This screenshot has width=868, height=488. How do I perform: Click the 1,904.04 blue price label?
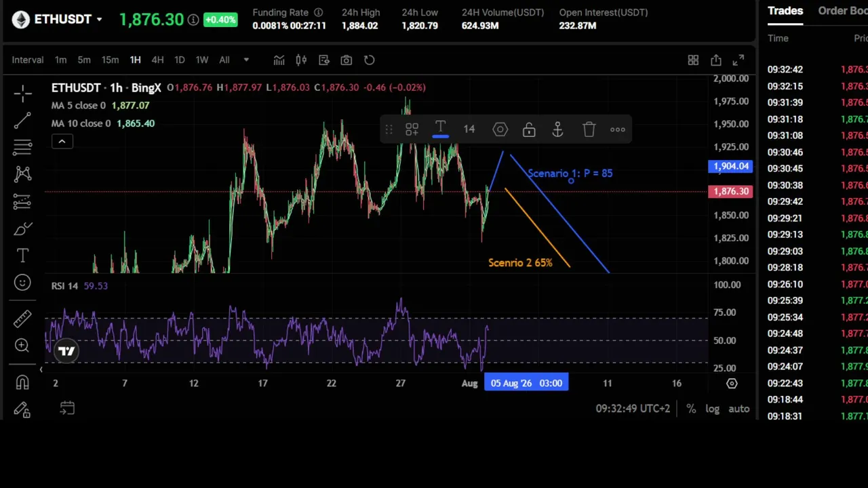tap(730, 166)
